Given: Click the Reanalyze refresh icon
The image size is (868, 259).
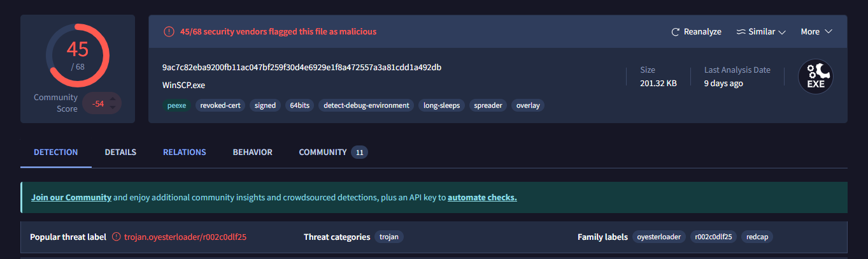Looking at the screenshot, I should coord(676,32).
